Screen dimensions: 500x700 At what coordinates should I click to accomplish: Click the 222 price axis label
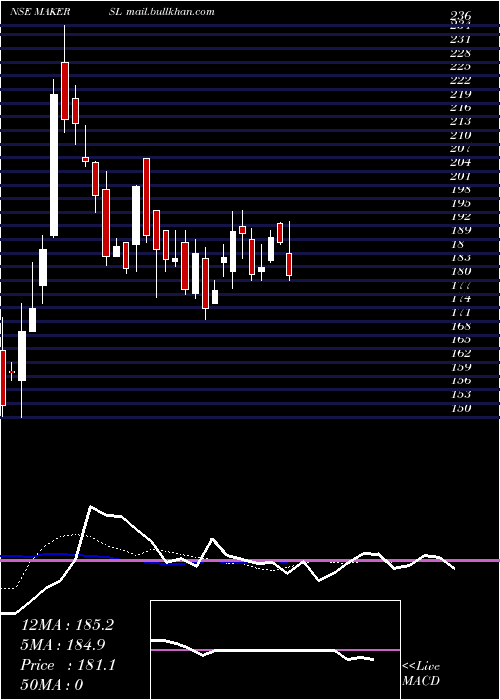(x=461, y=80)
